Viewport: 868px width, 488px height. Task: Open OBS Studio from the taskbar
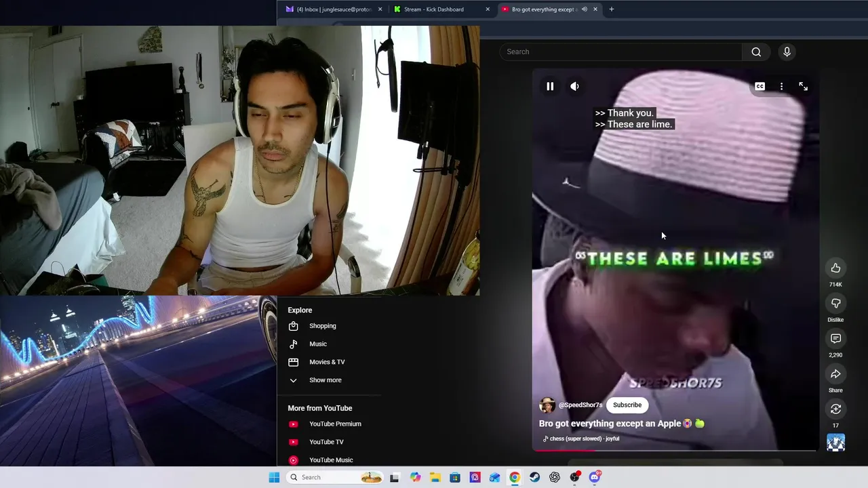click(575, 477)
